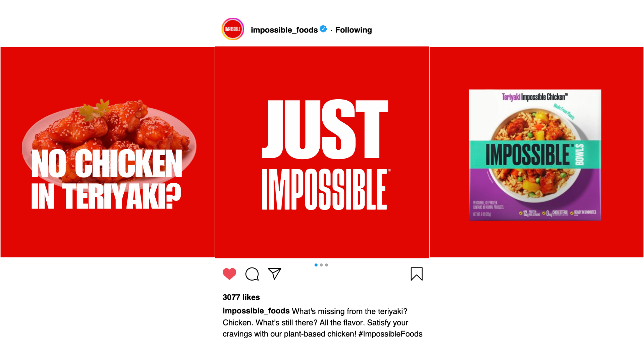Click impossible_foods username in the caption

click(256, 311)
